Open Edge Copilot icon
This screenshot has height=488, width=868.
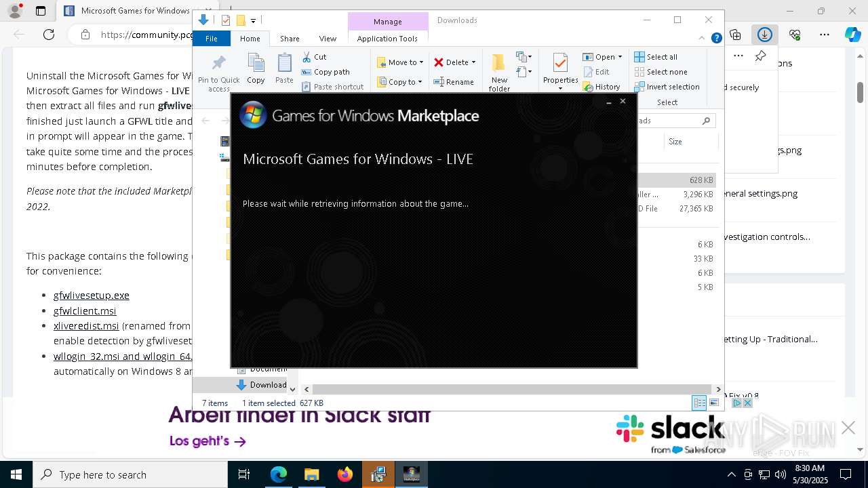click(x=852, y=35)
